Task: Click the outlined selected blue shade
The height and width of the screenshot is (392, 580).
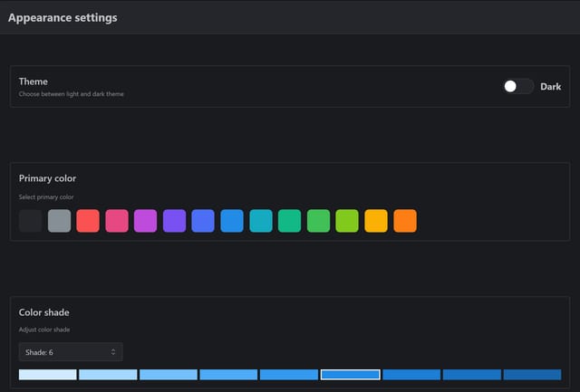Action: click(x=351, y=375)
